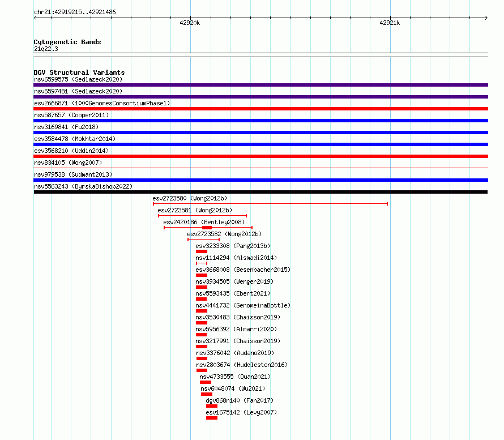Select the thin red line under nsv834105
Viewport: 504px width, 440px height.
tap(260, 168)
